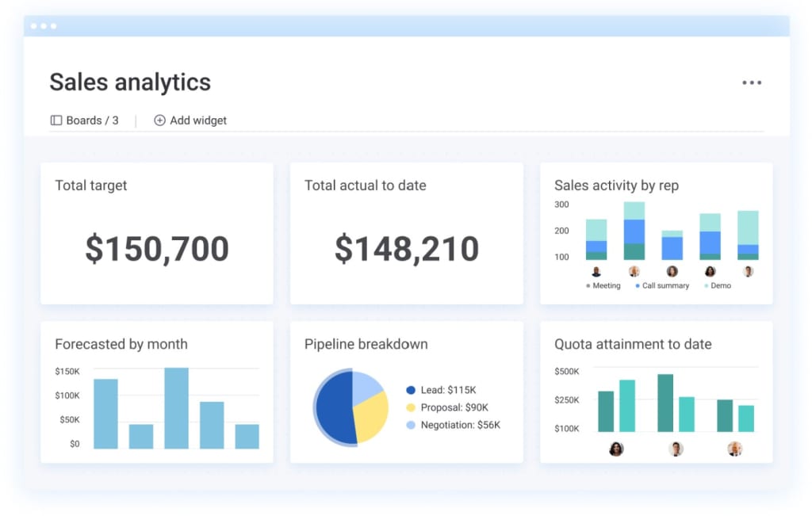Image resolution: width=812 pixels, height=516 pixels.
Task: Select the Total target widget title
Action: click(91, 185)
